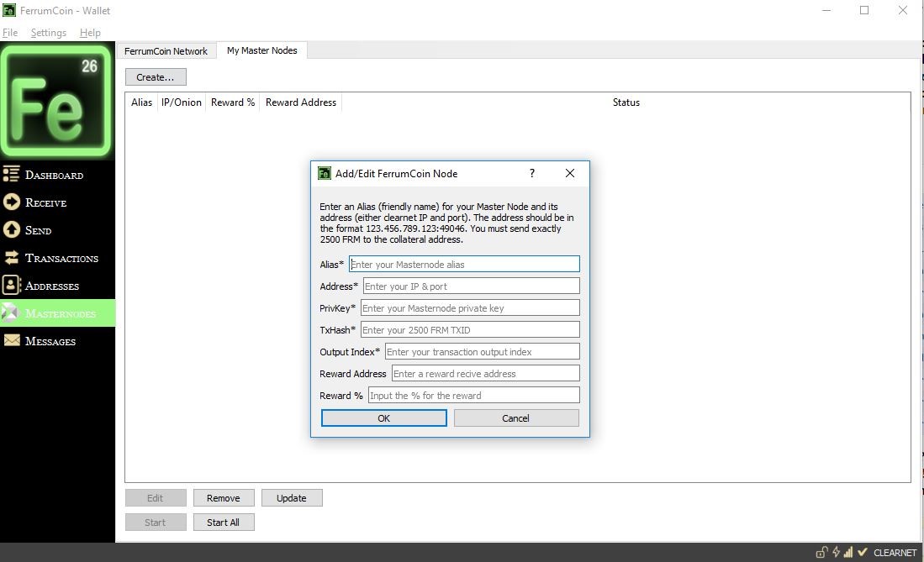The height and width of the screenshot is (562, 924).
Task: Sort by the Reward % column header
Action: pyautogui.click(x=233, y=102)
